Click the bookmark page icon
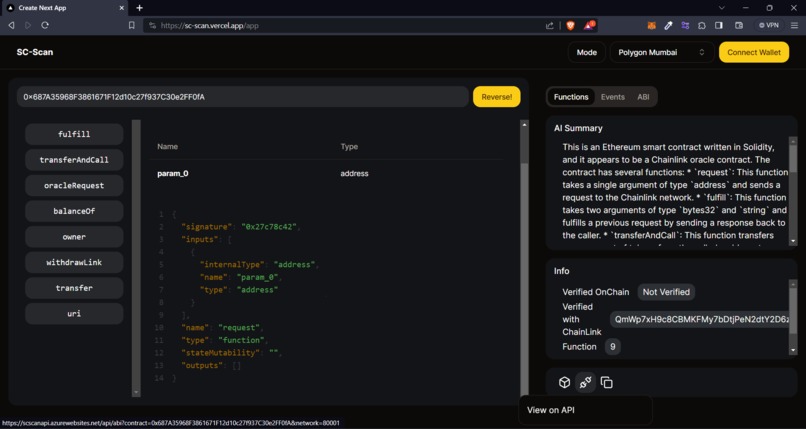The image size is (806, 429). 132,25
